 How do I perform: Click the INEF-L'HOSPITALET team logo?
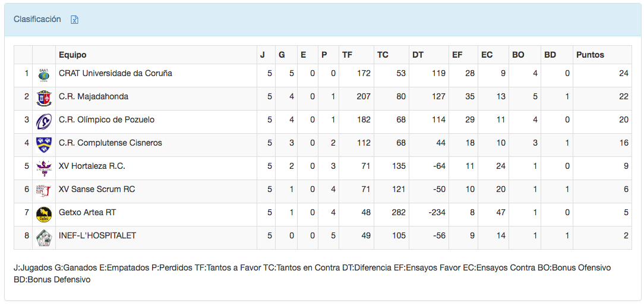(x=43, y=237)
